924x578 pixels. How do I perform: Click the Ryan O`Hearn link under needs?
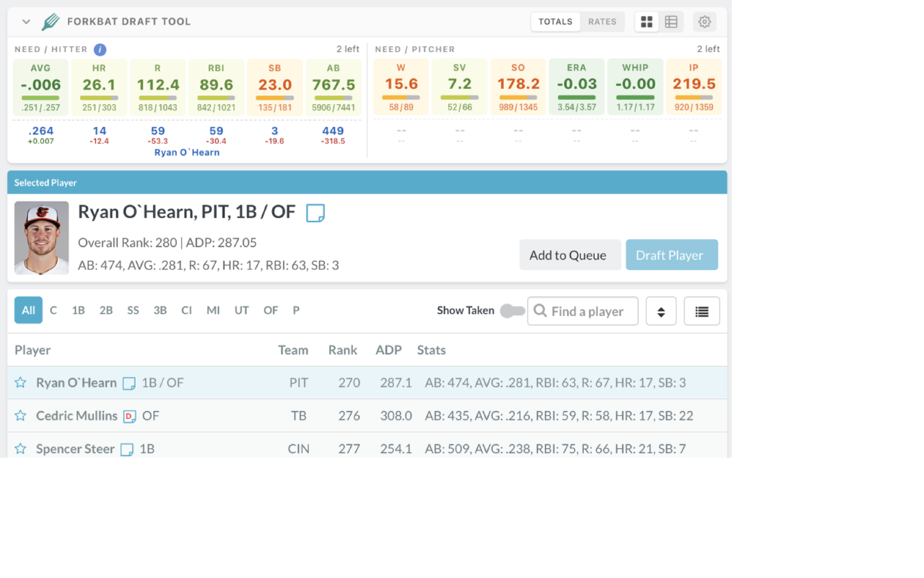point(187,152)
